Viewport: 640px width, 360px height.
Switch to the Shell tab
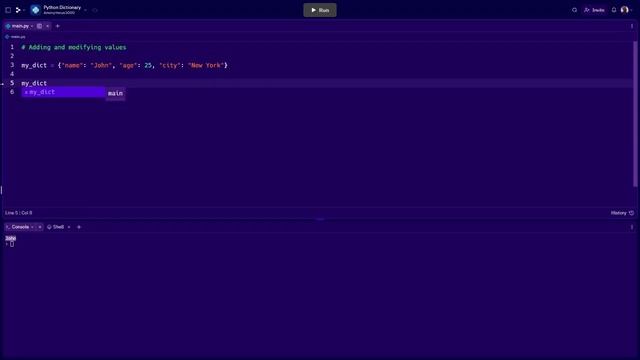click(56, 227)
